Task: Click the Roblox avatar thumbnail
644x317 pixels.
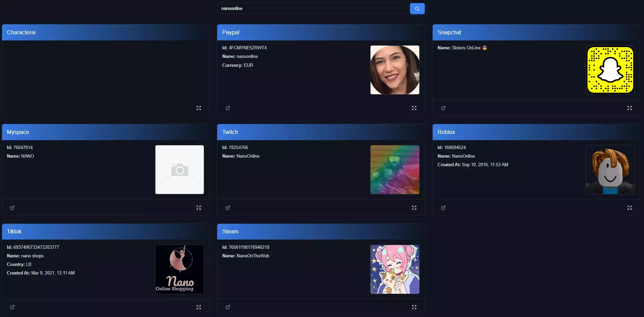Action: coord(610,170)
